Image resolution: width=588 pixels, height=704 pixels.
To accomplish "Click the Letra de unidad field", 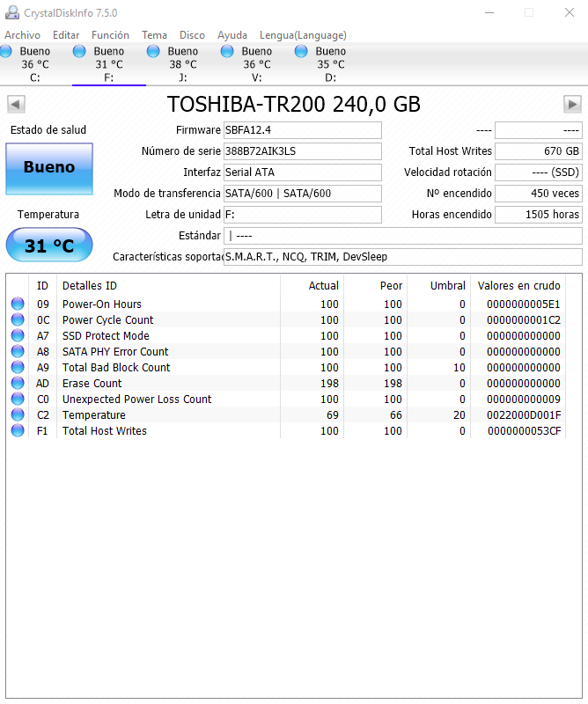I will pyautogui.click(x=303, y=215).
